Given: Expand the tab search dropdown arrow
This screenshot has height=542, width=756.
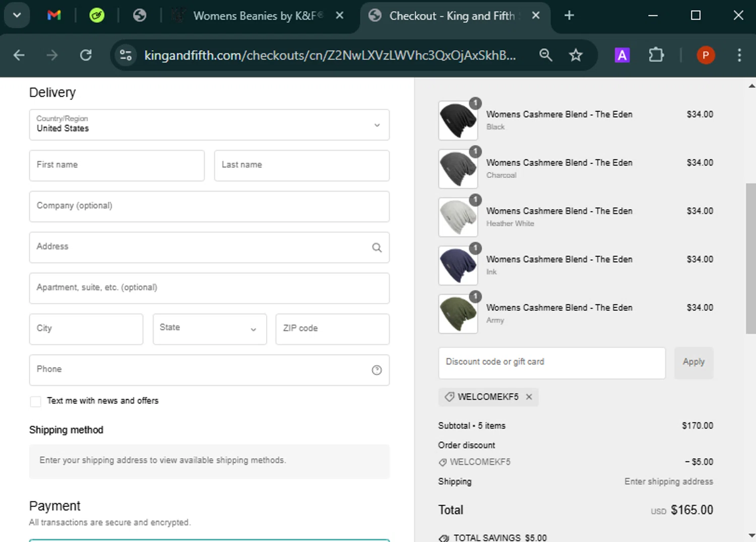Looking at the screenshot, I should 17,15.
